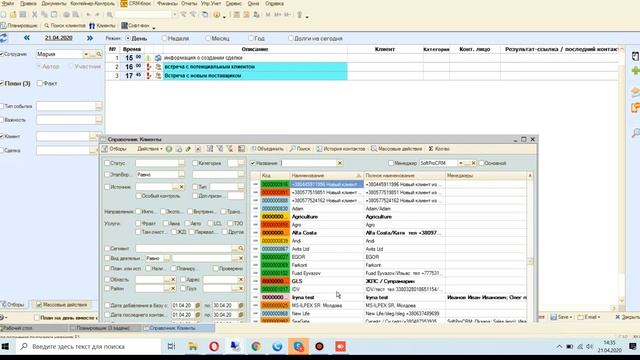Click the magnifier search icon next to Мария
This screenshot has height=360, width=640.
pos(98,54)
